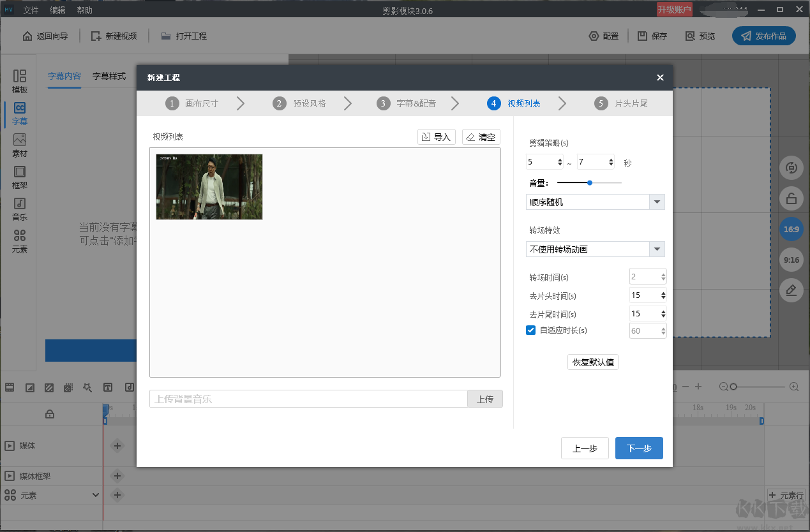810x532 pixels.
Task: Click the 下一步 button
Action: coord(639,448)
